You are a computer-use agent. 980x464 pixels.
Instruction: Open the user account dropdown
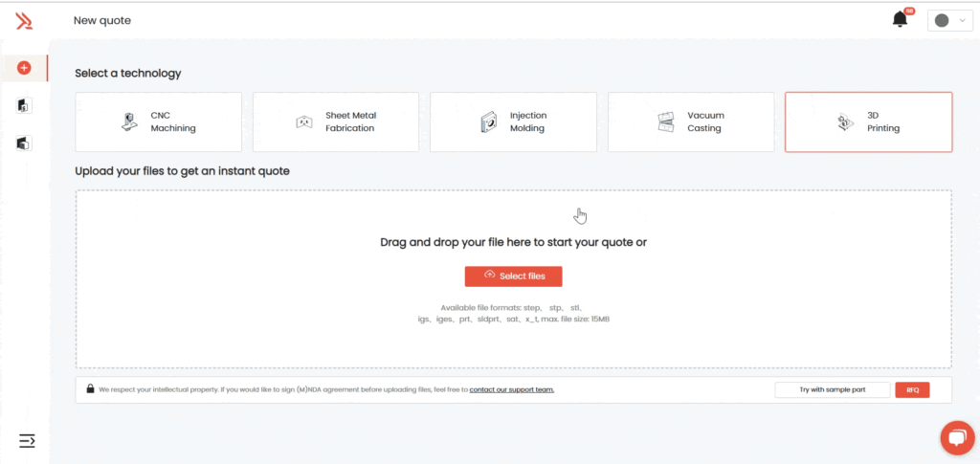(x=949, y=20)
